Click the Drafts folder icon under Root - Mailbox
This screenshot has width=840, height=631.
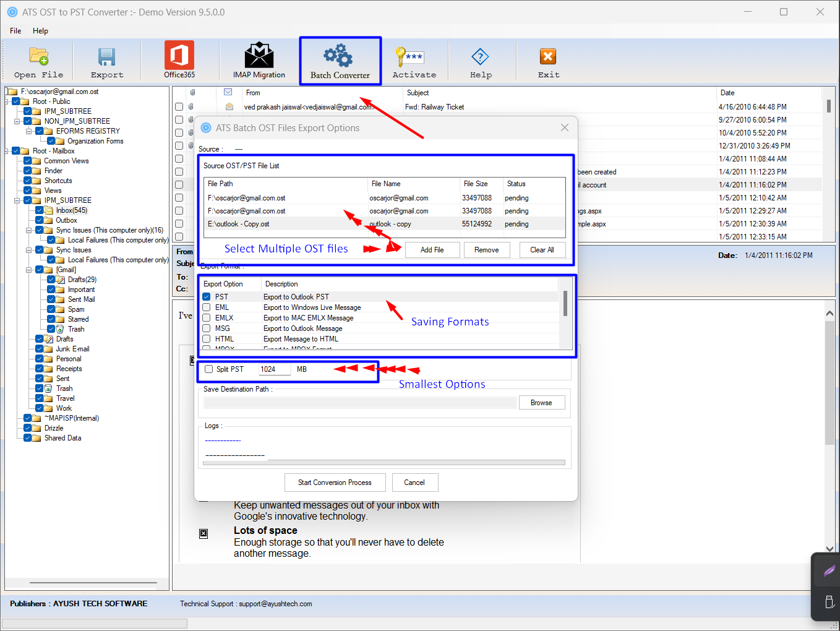(x=48, y=339)
